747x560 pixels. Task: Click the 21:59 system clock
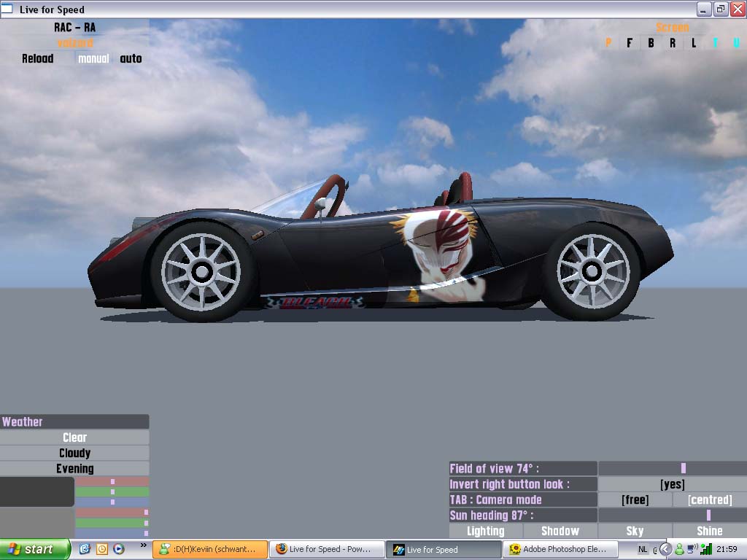[727, 550]
